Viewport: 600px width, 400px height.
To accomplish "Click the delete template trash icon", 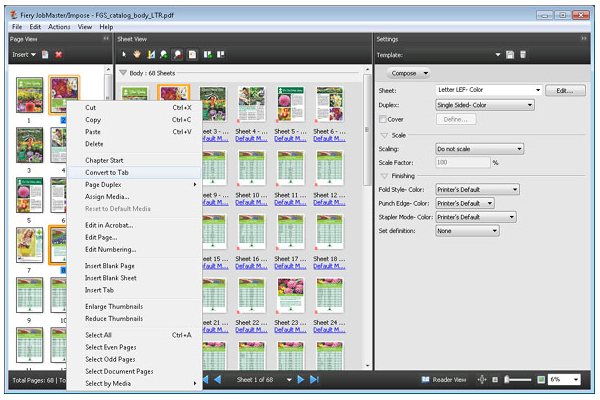I will point(522,53).
